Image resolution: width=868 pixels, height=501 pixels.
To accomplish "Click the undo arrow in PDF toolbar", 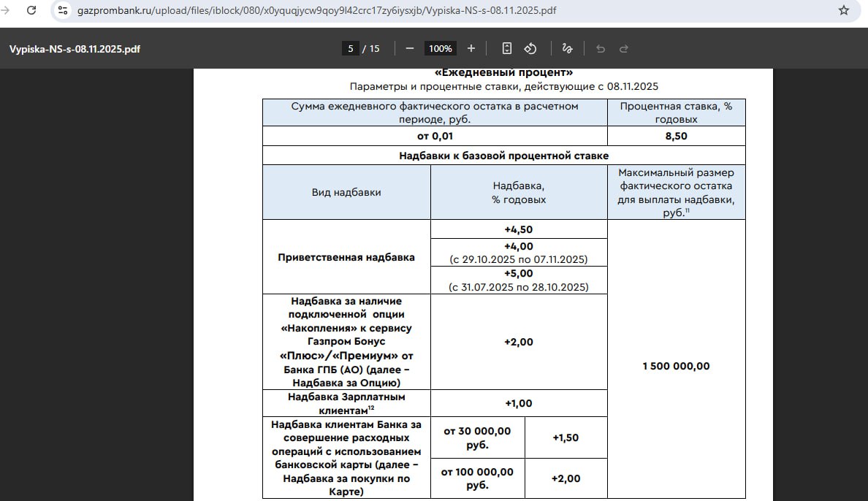I will pyautogui.click(x=601, y=49).
